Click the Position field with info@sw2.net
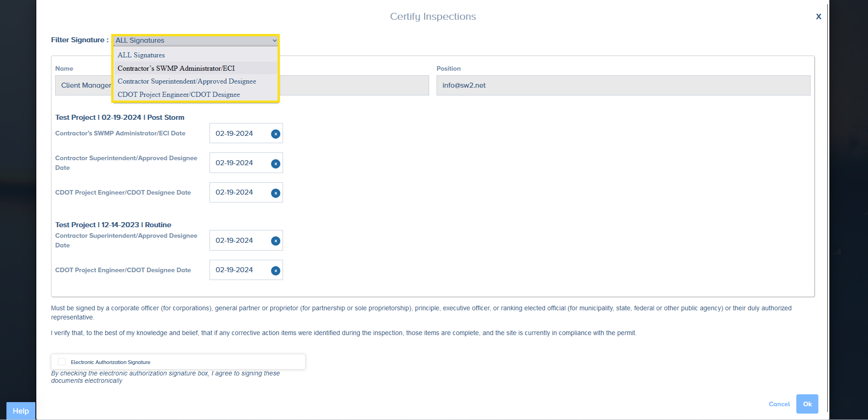The image size is (868, 420). click(623, 85)
